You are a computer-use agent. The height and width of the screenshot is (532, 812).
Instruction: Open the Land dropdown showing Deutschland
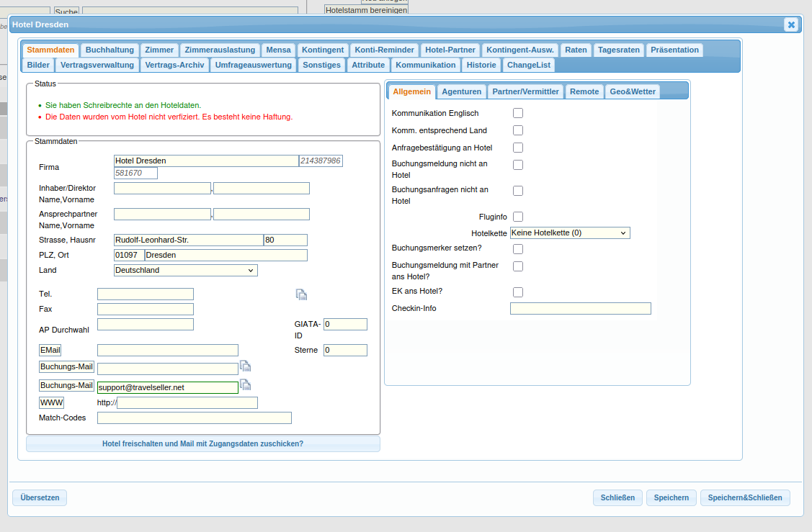point(185,271)
